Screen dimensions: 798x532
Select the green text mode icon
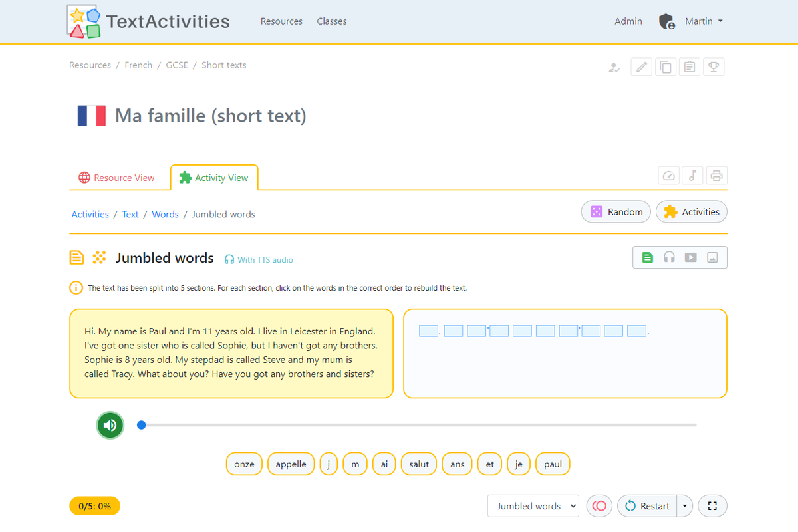click(x=648, y=257)
